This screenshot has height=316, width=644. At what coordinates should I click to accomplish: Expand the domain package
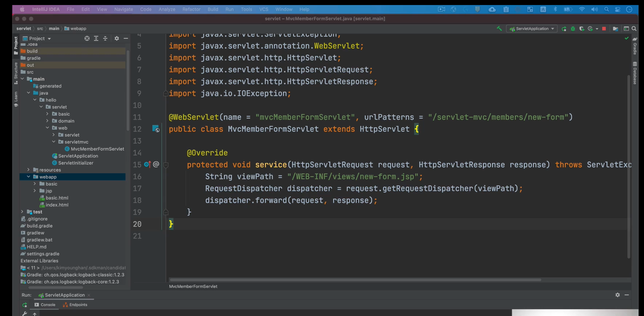[47, 121]
